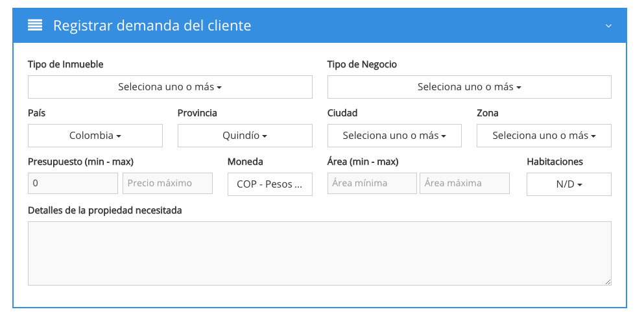Expand the Ciudad selection dropdown
The image size is (644, 318).
coord(394,136)
